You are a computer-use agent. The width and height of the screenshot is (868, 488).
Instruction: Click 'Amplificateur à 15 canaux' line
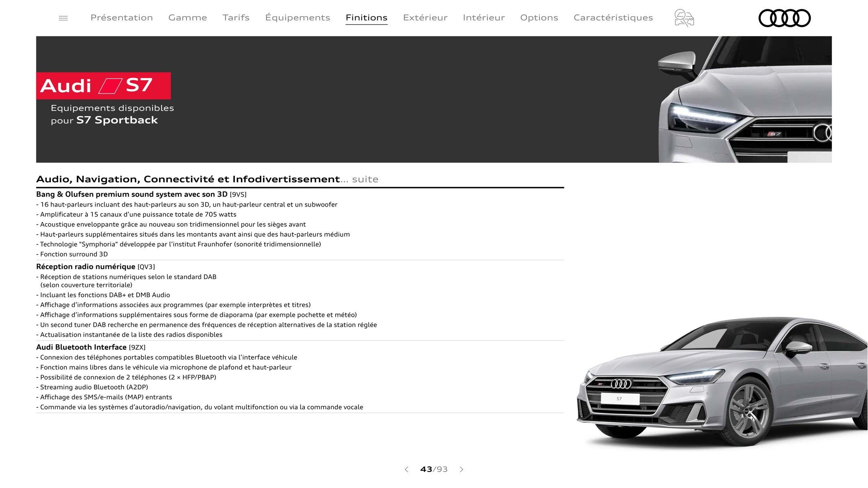pyautogui.click(x=136, y=214)
